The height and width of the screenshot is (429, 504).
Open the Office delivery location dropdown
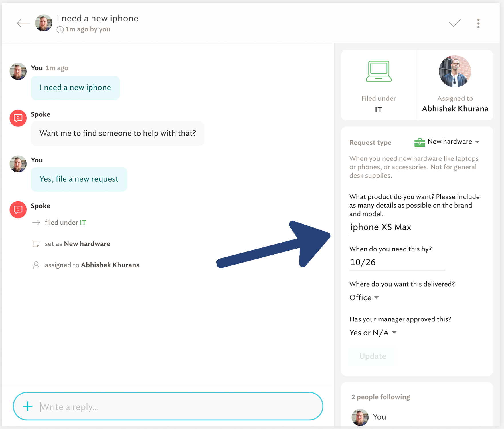(364, 297)
